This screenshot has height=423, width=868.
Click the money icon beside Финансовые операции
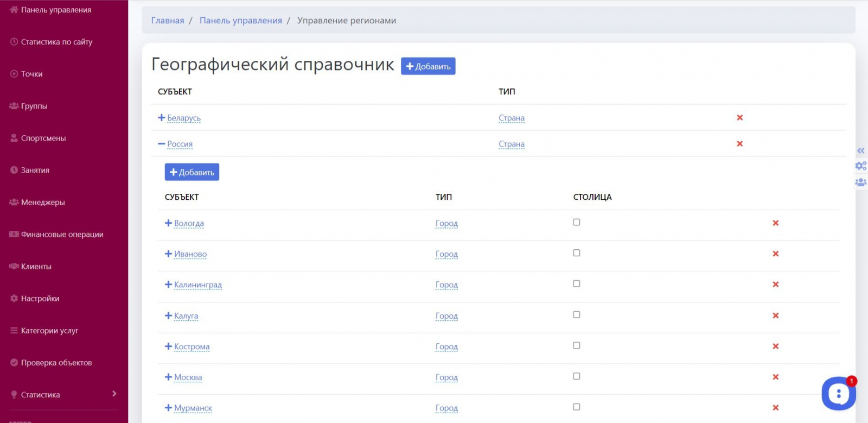[14, 234]
